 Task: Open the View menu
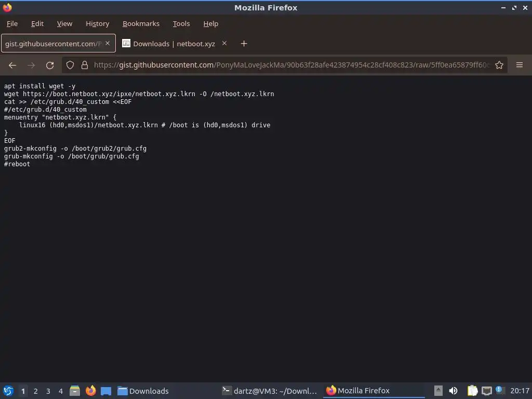[64, 24]
